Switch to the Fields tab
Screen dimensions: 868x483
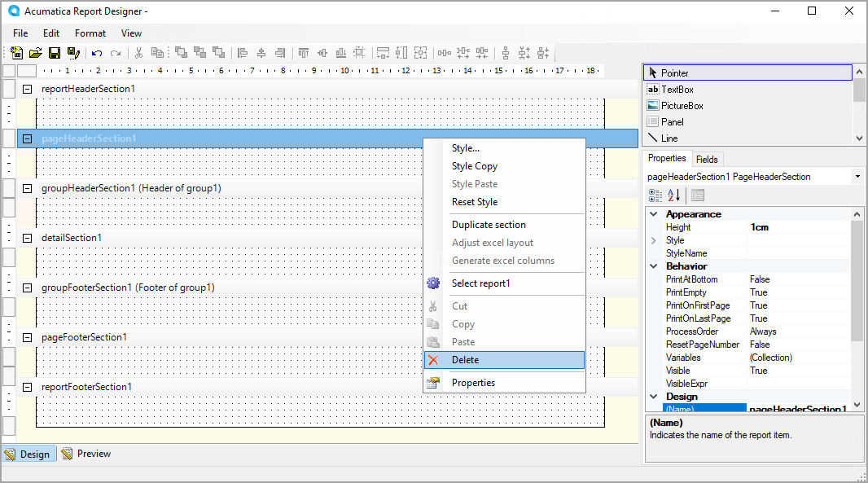click(707, 159)
